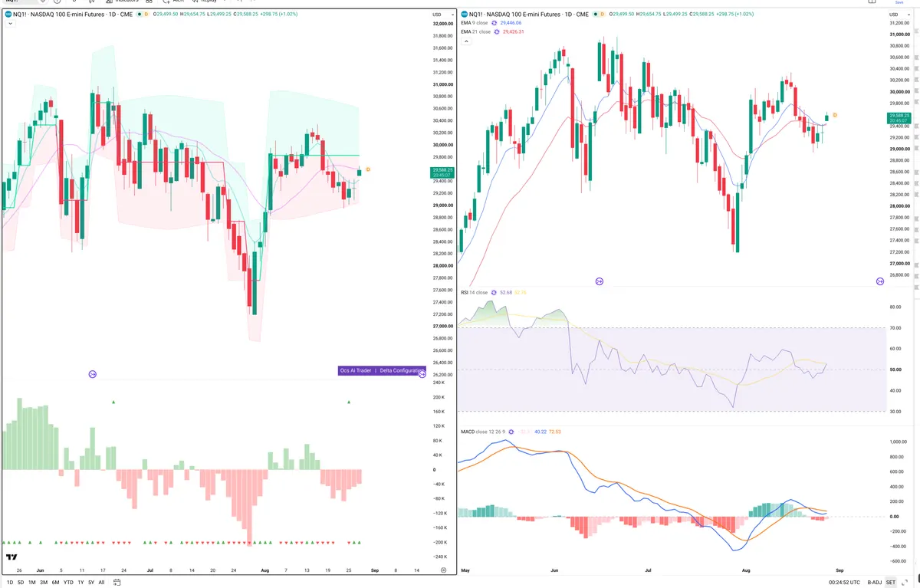Select the 1Y date range
The height and width of the screenshot is (588, 920).
coord(80,583)
